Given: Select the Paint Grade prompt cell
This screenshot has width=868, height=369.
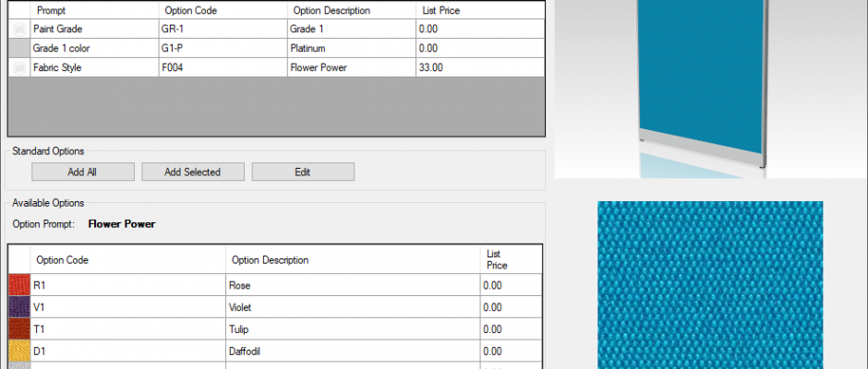Looking at the screenshot, I should coord(95,29).
